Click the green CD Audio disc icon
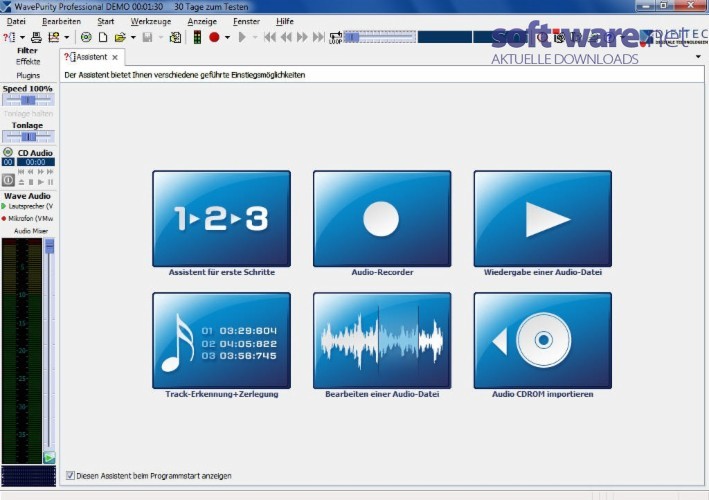This screenshot has height=500, width=709. point(8,152)
